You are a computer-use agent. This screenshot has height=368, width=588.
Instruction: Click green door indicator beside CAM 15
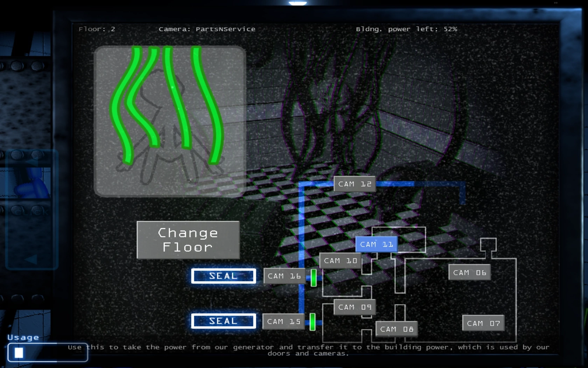click(313, 322)
